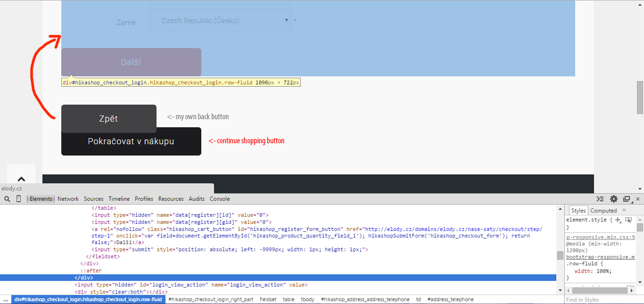Click the Další button
This screenshot has height=304, width=644.
pos(131,62)
